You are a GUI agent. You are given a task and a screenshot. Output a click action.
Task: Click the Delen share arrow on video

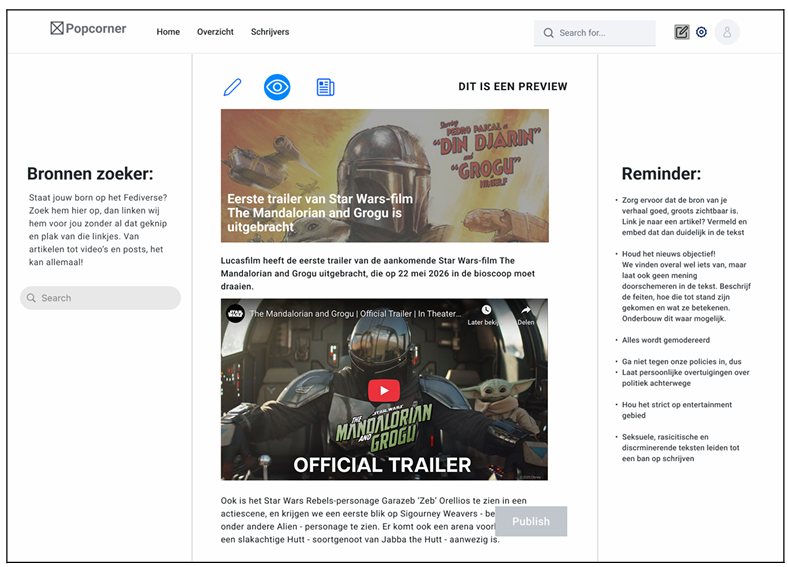click(x=526, y=311)
